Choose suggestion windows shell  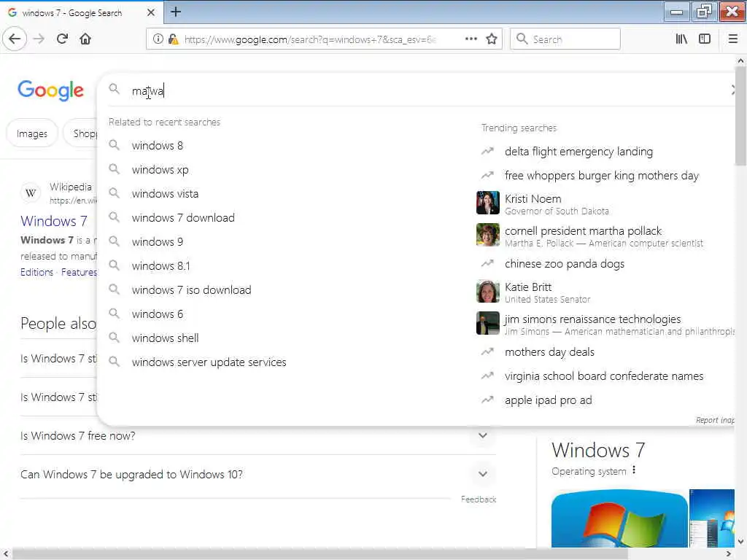(x=165, y=338)
